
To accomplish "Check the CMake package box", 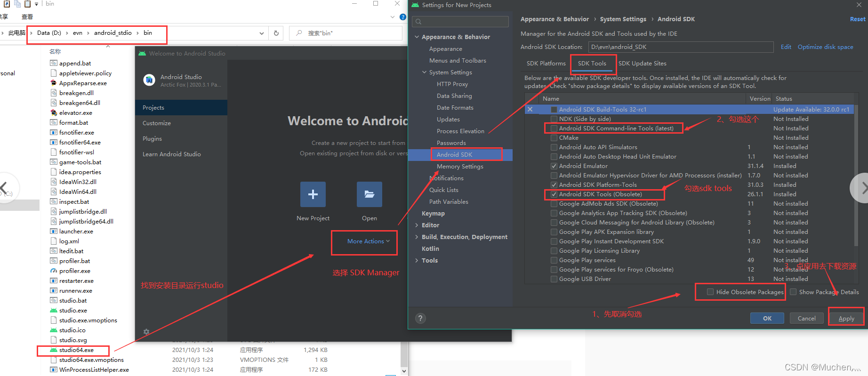I will tap(554, 137).
